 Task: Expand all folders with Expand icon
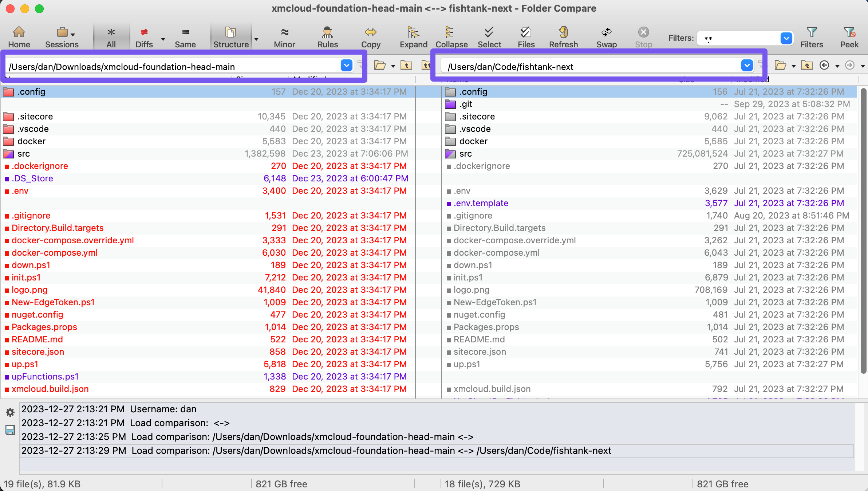(414, 37)
